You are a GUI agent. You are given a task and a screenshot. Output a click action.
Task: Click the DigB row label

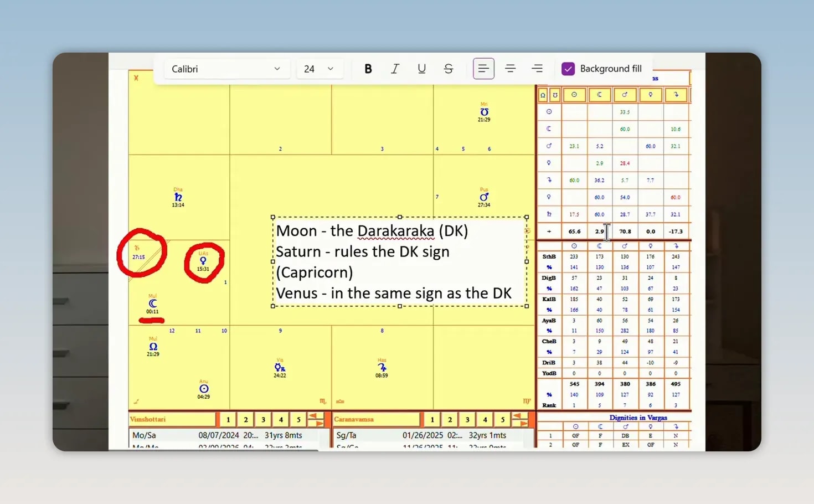(549, 278)
